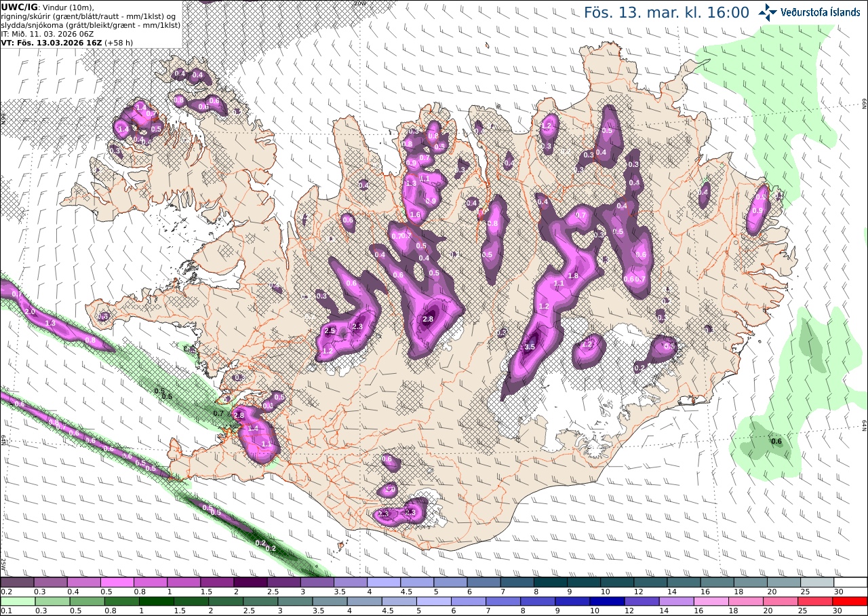Select the 0.5 bright pink swatch in snow scale
Screen dimensions: 868x616
pos(117,582)
